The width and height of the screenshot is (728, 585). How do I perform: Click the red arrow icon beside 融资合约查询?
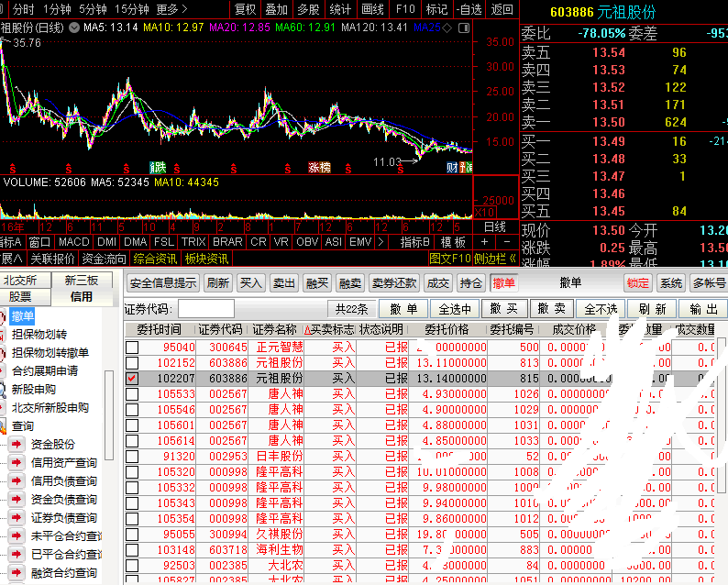17,573
